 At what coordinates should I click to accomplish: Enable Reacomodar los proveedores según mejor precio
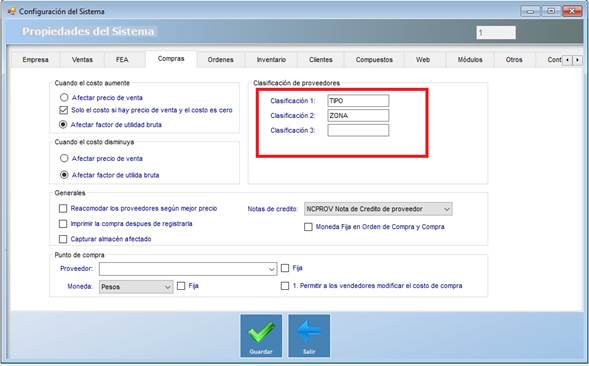(x=63, y=208)
